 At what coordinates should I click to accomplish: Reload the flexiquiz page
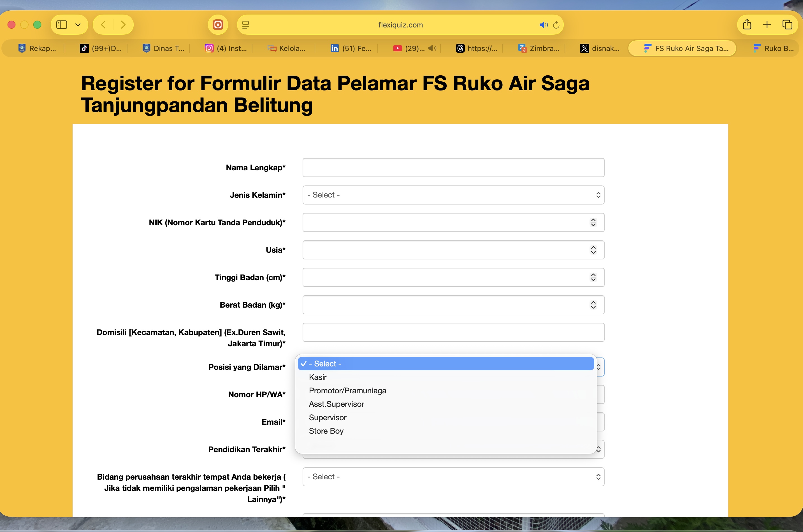(556, 25)
